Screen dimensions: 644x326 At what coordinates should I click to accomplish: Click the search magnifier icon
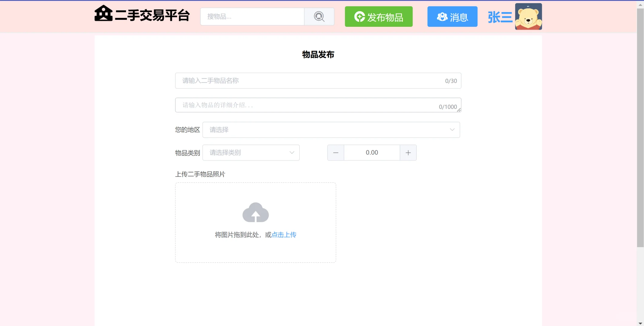click(319, 17)
